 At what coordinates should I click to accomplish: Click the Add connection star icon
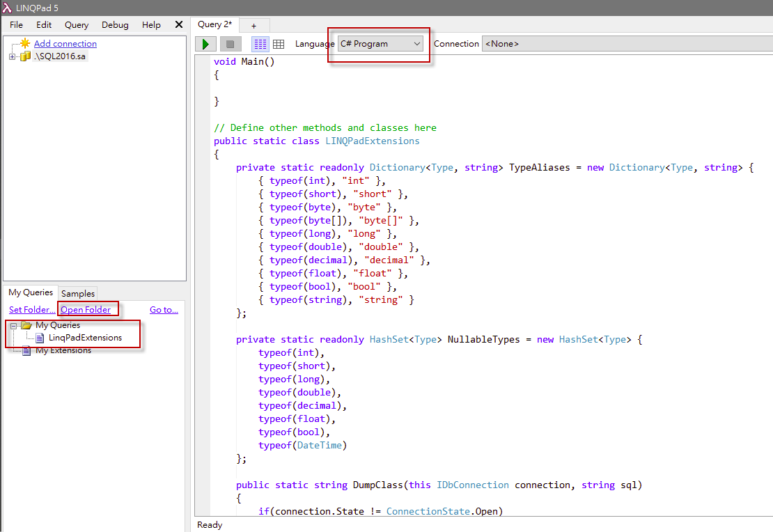click(x=25, y=43)
